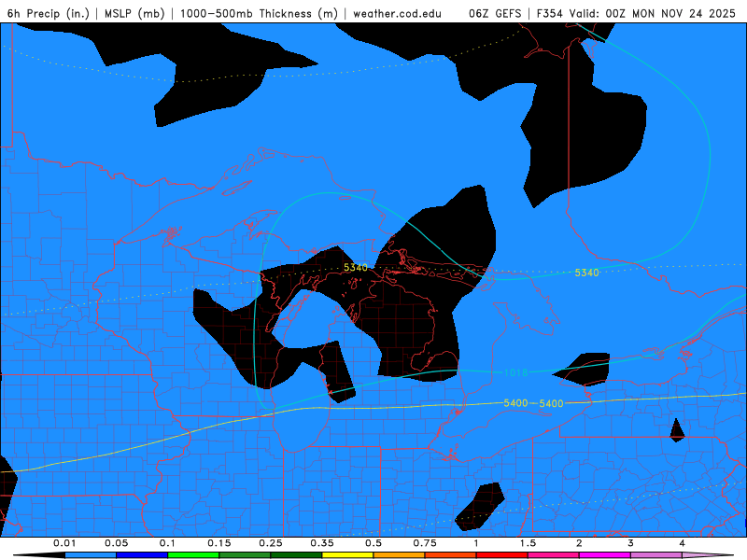The width and height of the screenshot is (747, 560).
Task: Click the light blue 0.01–0.05 legend swatch
Action: [x=91, y=555]
